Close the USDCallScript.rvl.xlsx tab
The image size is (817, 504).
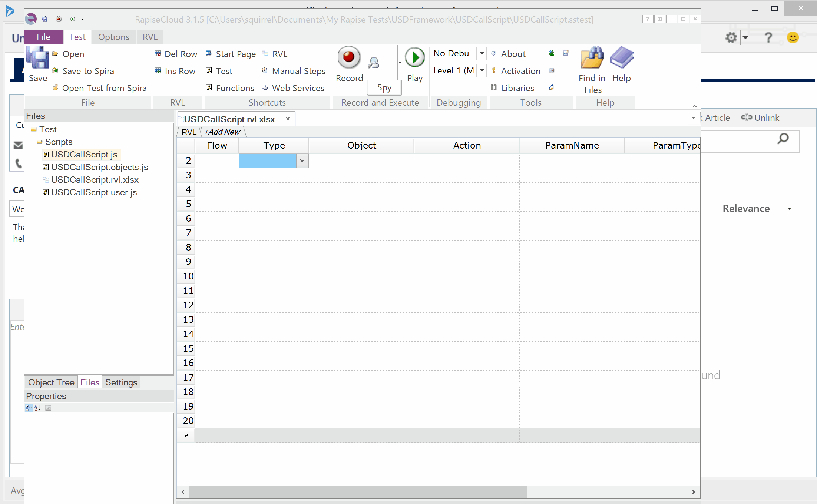[x=288, y=119]
